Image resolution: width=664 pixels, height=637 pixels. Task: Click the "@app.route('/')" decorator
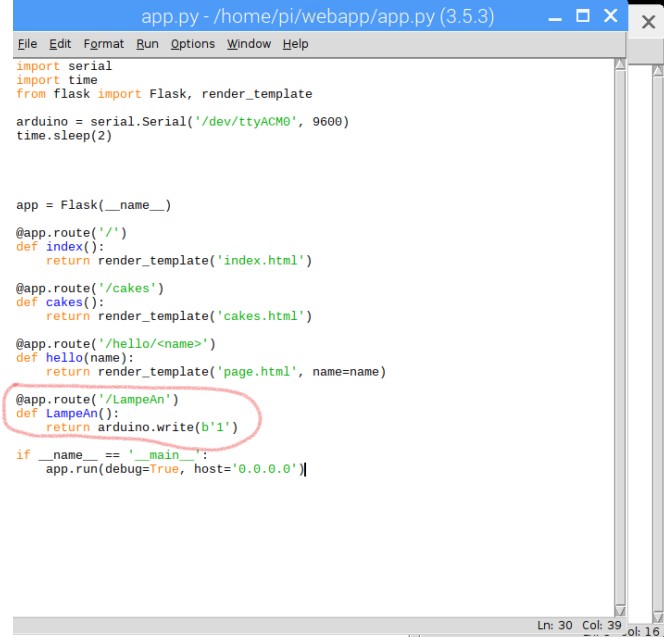point(71,233)
